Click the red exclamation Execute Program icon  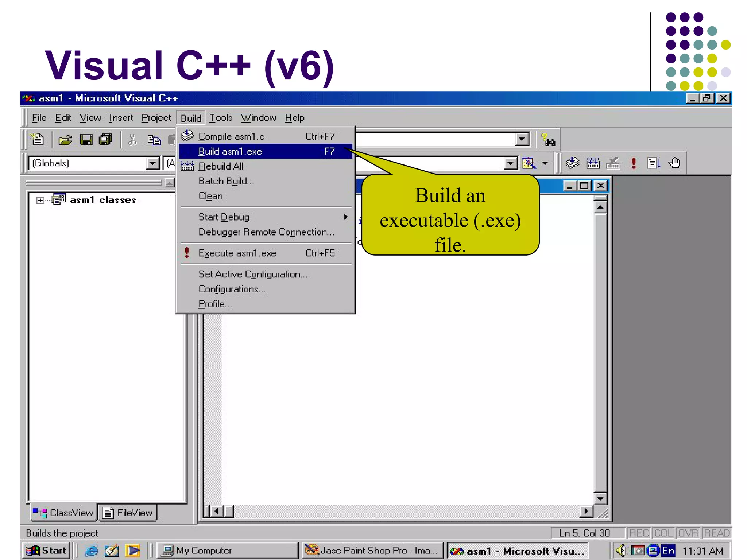click(634, 163)
